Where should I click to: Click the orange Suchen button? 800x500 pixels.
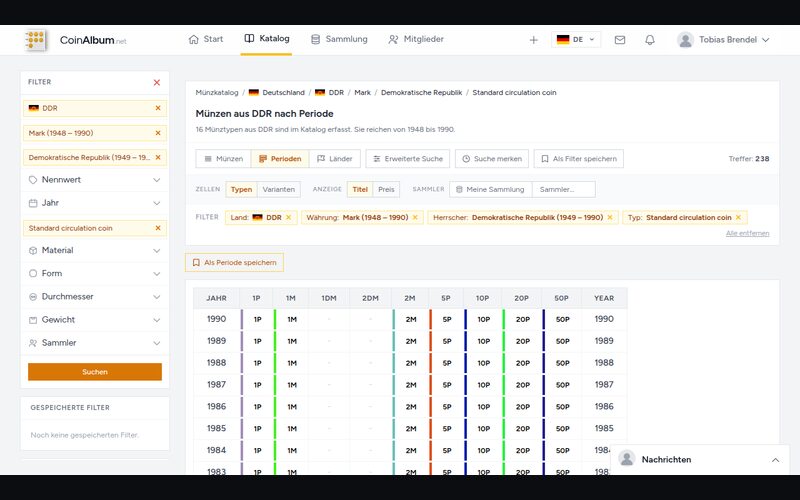click(x=95, y=372)
